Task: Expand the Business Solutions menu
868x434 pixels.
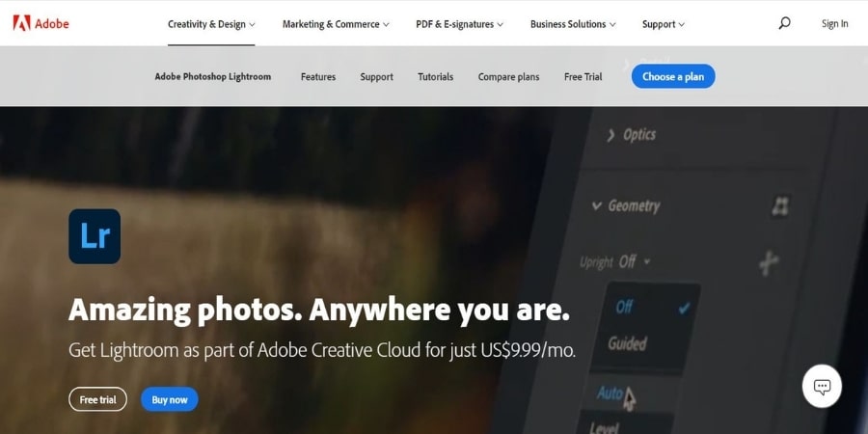Action: click(x=573, y=24)
